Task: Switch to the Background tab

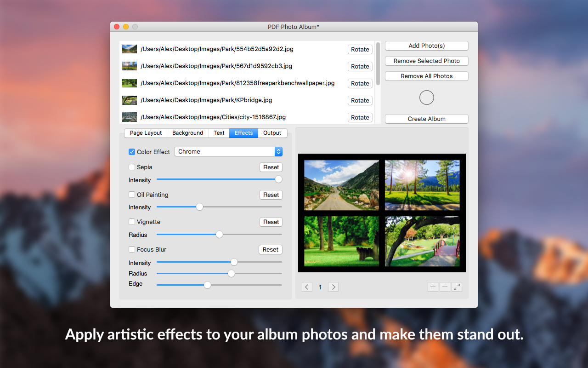Action: point(187,133)
